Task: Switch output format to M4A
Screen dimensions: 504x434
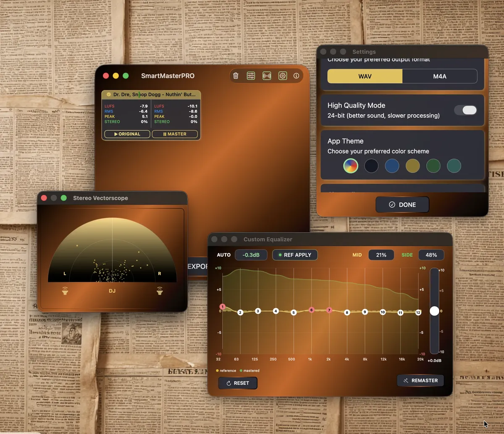Action: point(439,76)
